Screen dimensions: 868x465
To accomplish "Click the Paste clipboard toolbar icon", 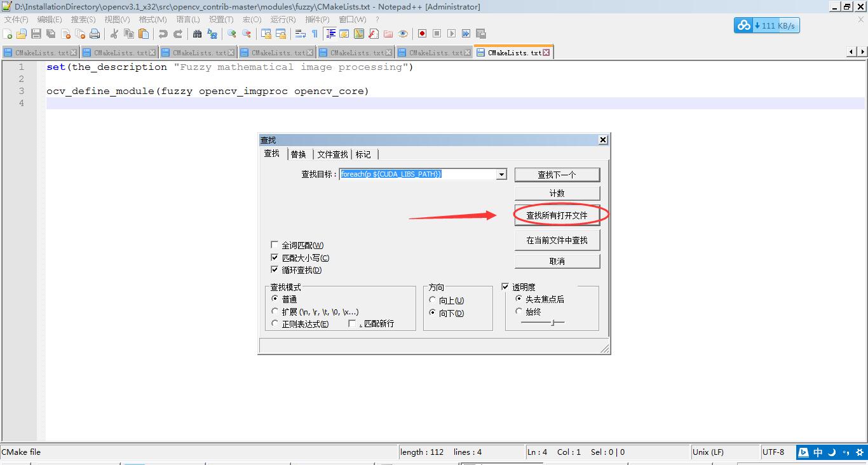I will click(x=144, y=34).
